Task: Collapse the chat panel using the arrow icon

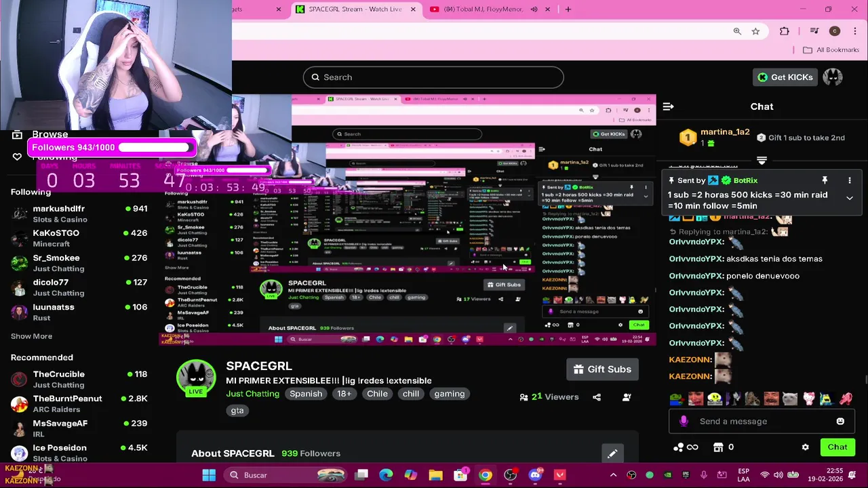Action: click(x=668, y=106)
